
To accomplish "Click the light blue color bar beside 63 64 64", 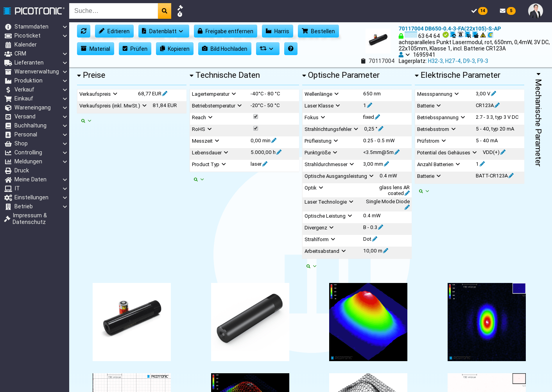I will [411, 35].
